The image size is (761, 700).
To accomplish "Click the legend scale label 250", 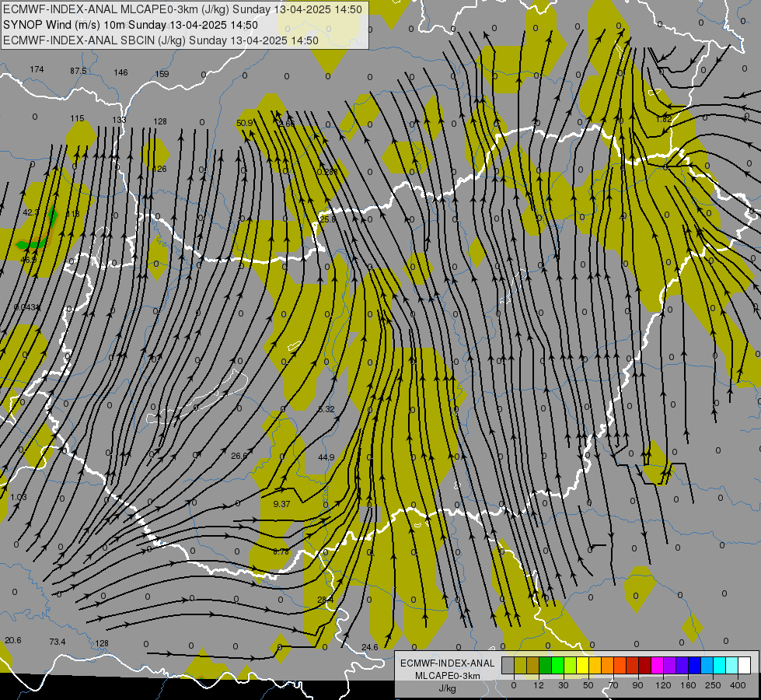I will 713,685.
